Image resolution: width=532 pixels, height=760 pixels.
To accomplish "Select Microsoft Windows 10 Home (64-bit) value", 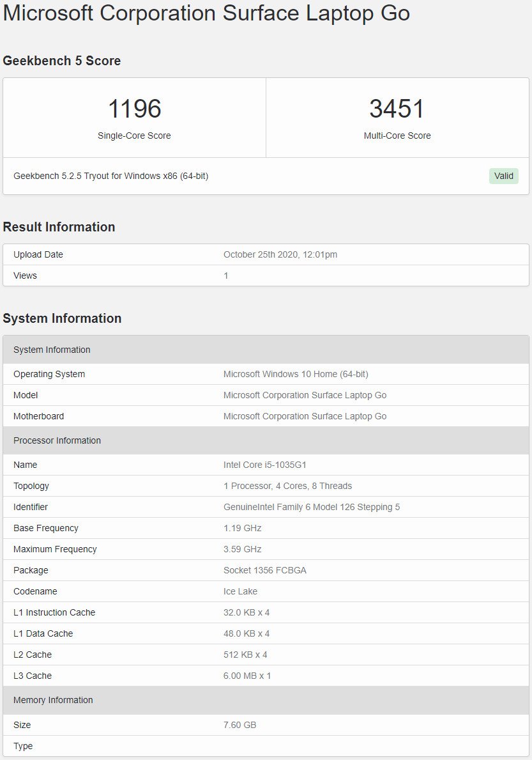I will pyautogui.click(x=296, y=374).
